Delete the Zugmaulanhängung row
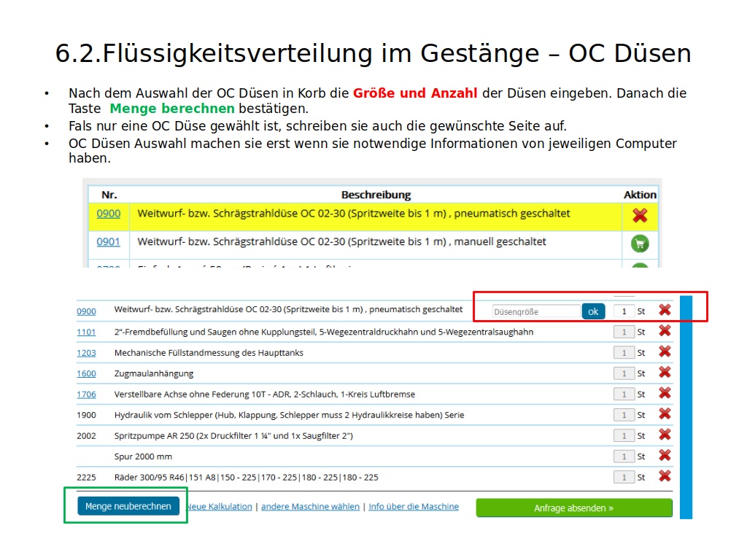Image resolution: width=747 pixels, height=560 pixels. [665, 373]
